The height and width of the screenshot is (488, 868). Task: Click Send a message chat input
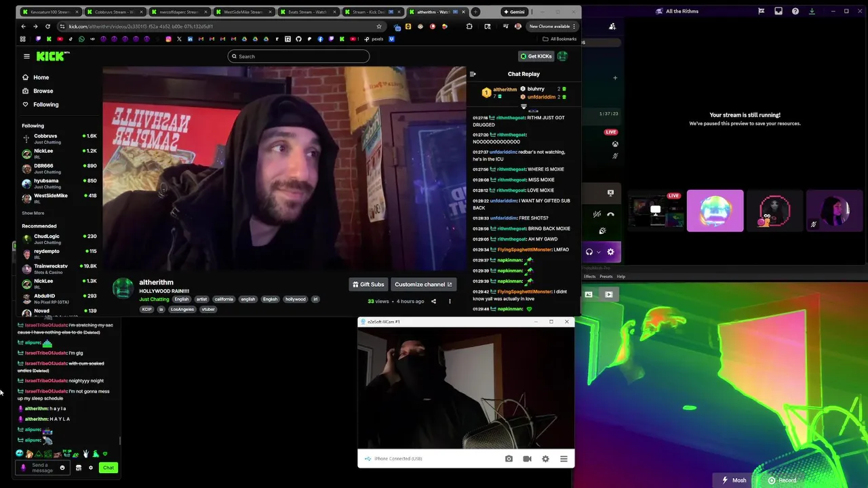coord(42,468)
